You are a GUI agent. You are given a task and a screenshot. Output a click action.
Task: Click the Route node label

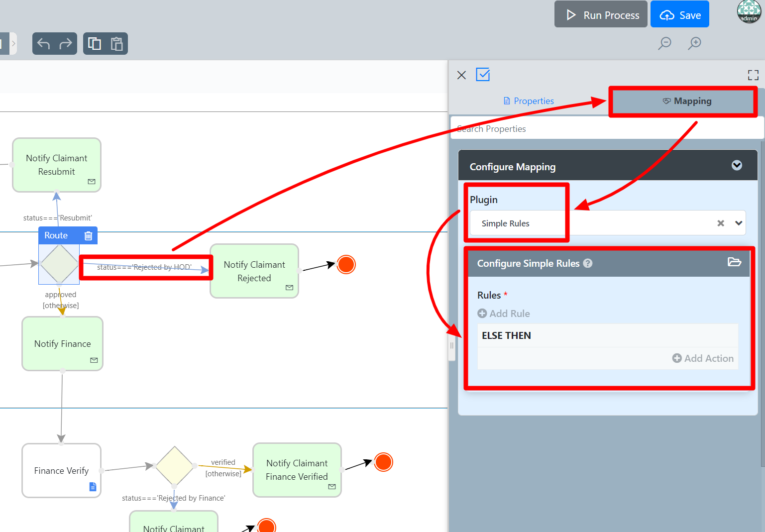click(56, 235)
